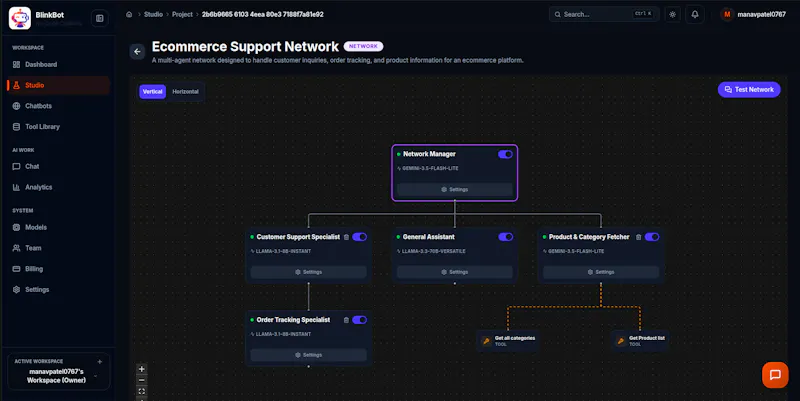Select Studio in the sidebar
The width and height of the screenshot is (800, 401).
[59, 85]
